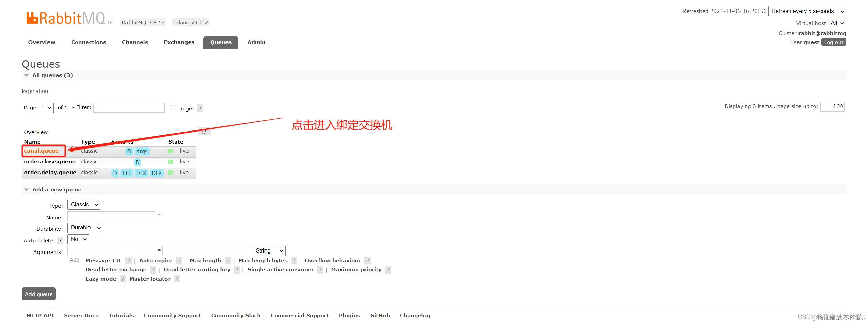Screen dimensions: 868x323
Task: Switch to the Overview tab
Action: pos(42,42)
